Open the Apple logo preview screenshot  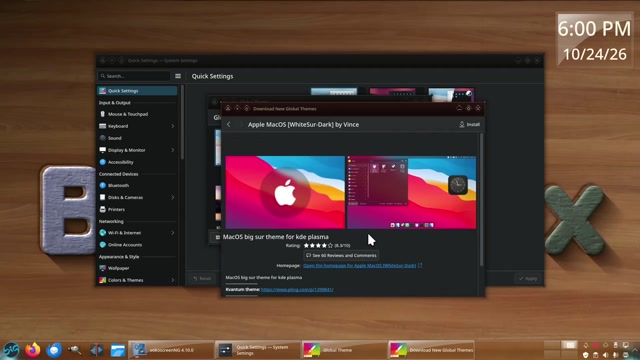point(285,192)
